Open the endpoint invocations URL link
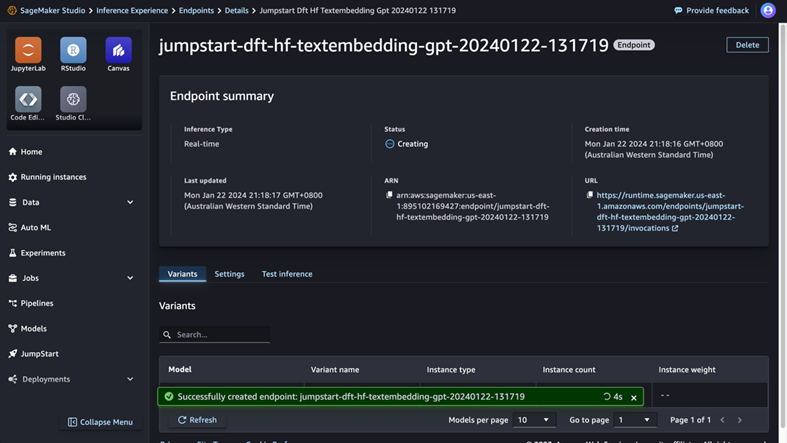 pyautogui.click(x=670, y=211)
